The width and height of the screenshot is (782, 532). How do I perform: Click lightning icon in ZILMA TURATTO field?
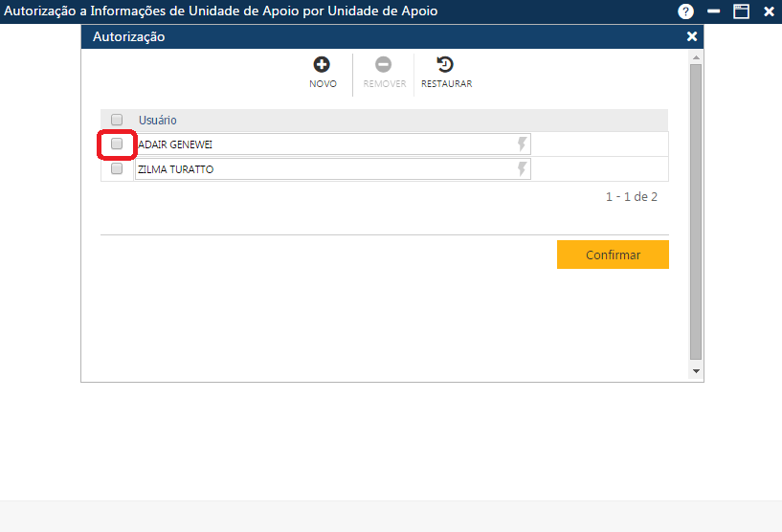coord(522,169)
